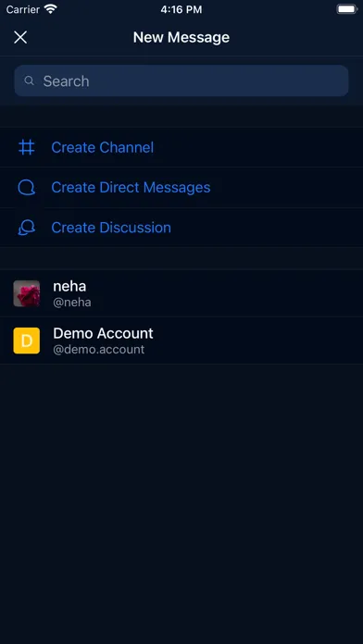The image size is (363, 644).
Task: Select user name neha
Action: coord(69,286)
